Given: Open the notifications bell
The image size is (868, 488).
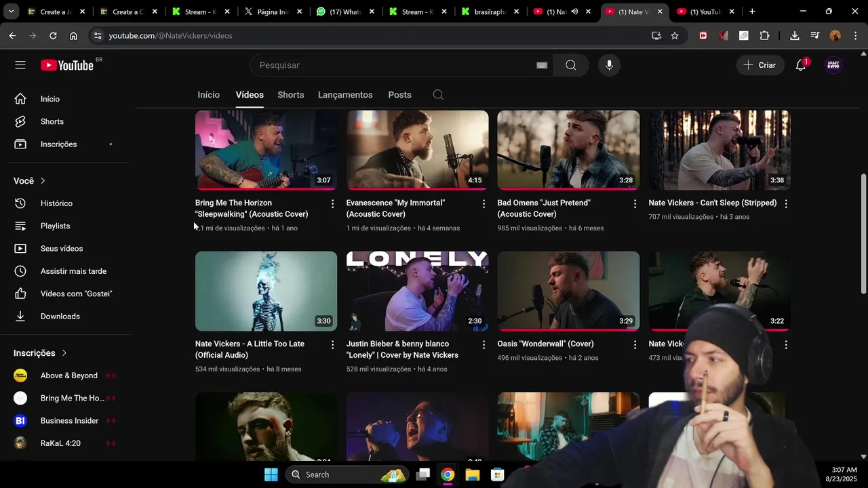Looking at the screenshot, I should coord(801,65).
